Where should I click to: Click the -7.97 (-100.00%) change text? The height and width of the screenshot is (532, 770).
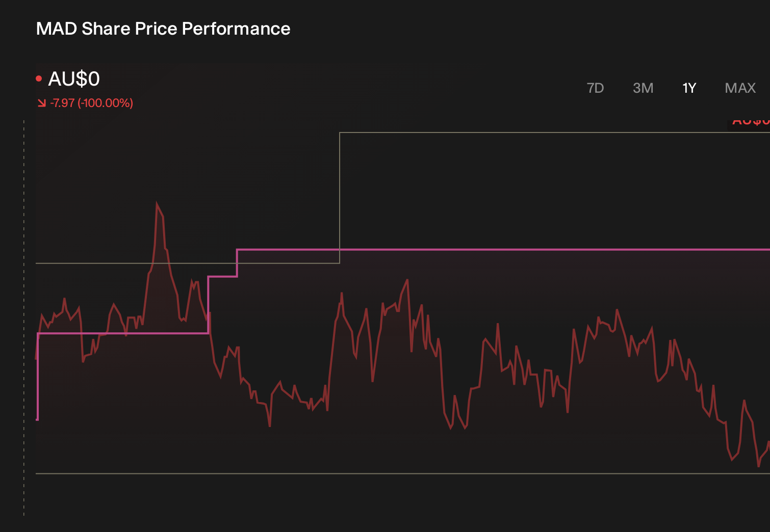pyautogui.click(x=92, y=103)
